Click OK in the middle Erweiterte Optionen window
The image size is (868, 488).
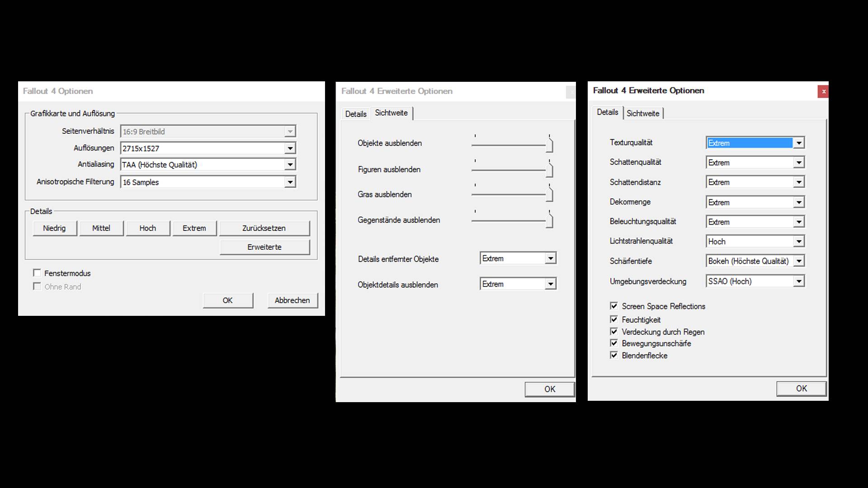point(550,389)
